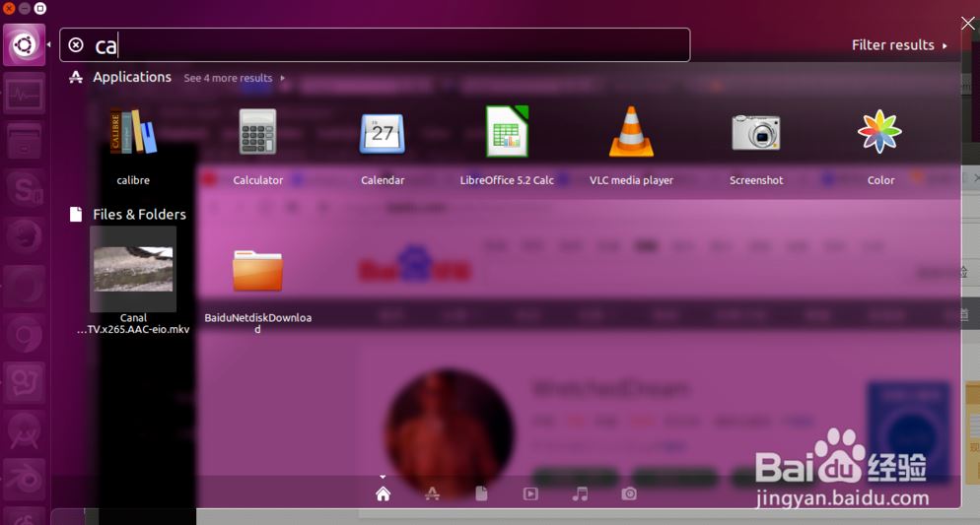
Task: Clear the search text with the X icon
Action: click(x=76, y=45)
